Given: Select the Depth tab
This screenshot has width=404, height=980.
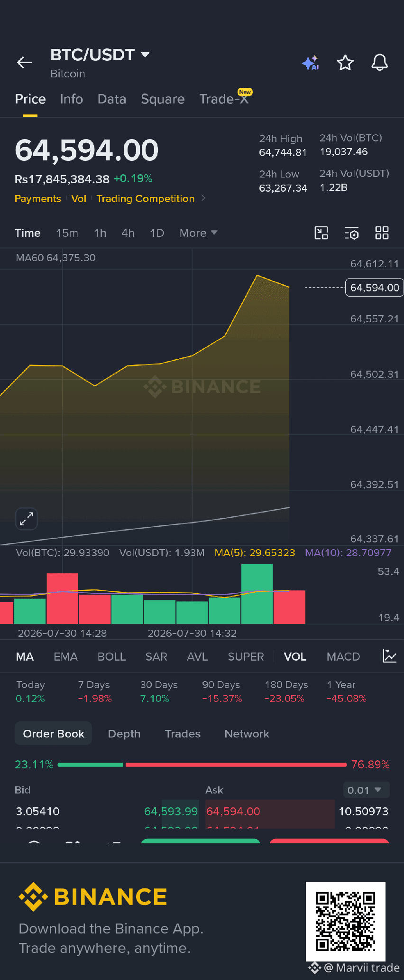Looking at the screenshot, I should [124, 734].
